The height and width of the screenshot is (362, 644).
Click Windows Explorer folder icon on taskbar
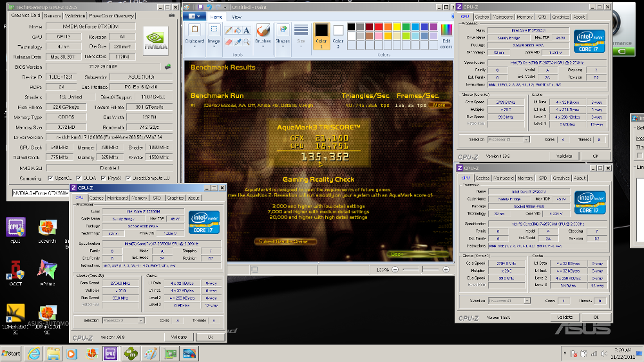[53, 354]
